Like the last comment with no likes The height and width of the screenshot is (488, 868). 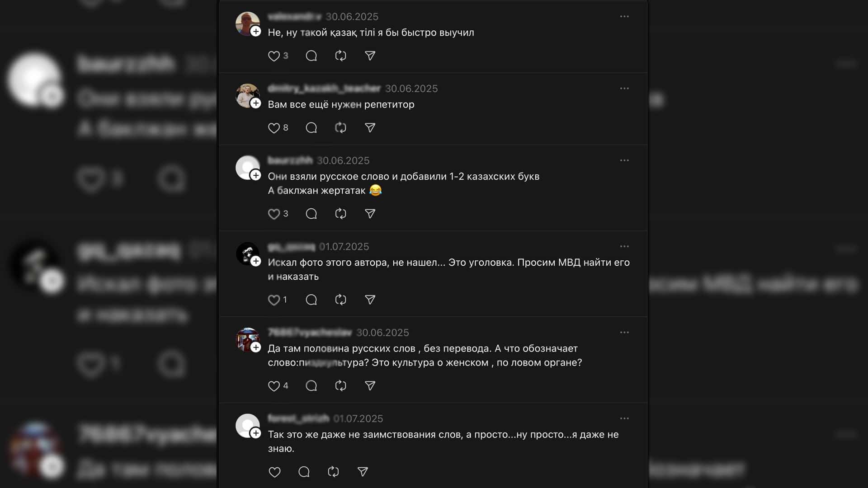[x=274, y=472]
